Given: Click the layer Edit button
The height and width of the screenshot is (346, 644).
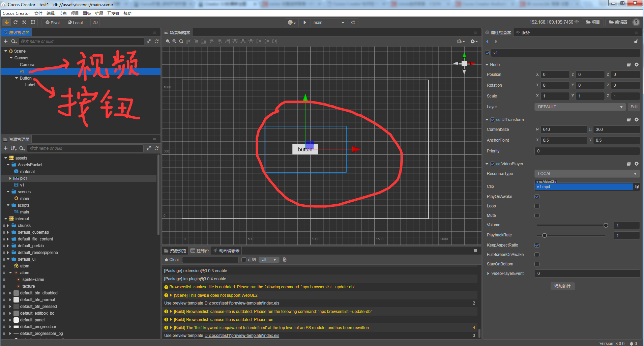Looking at the screenshot, I should [x=634, y=107].
